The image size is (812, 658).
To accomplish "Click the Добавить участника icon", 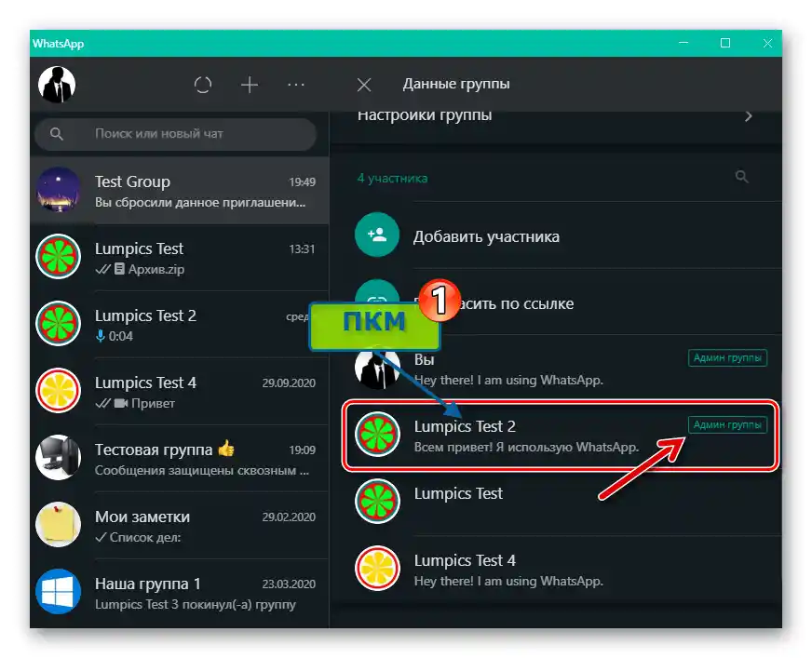I will click(x=377, y=235).
